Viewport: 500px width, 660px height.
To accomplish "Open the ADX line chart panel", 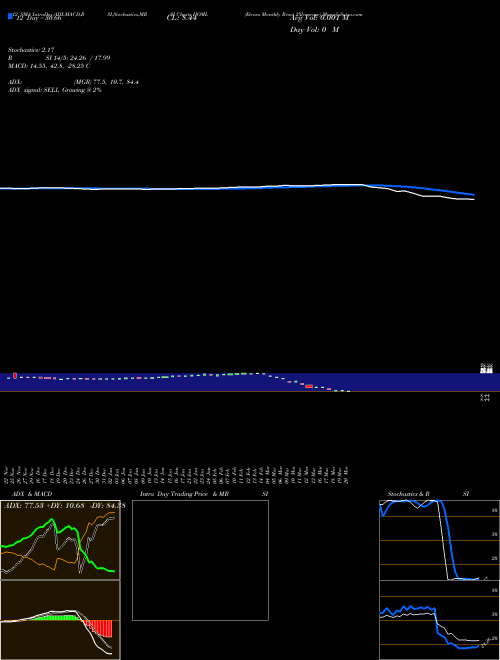I will (x=60, y=540).
